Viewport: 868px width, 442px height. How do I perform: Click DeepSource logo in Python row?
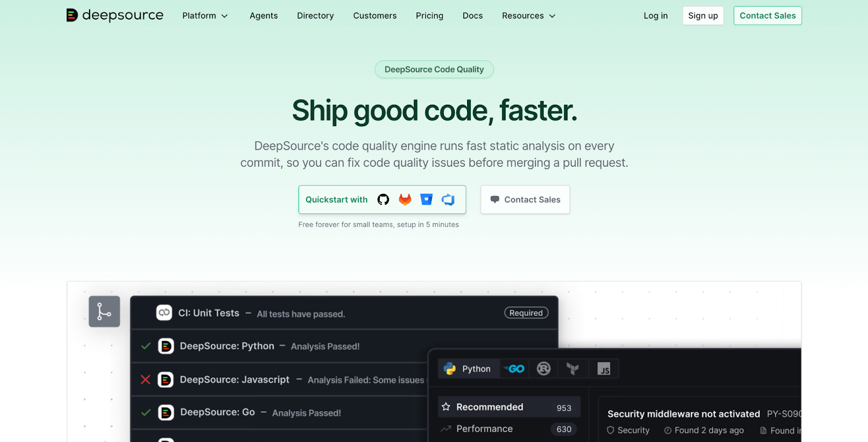(x=166, y=346)
